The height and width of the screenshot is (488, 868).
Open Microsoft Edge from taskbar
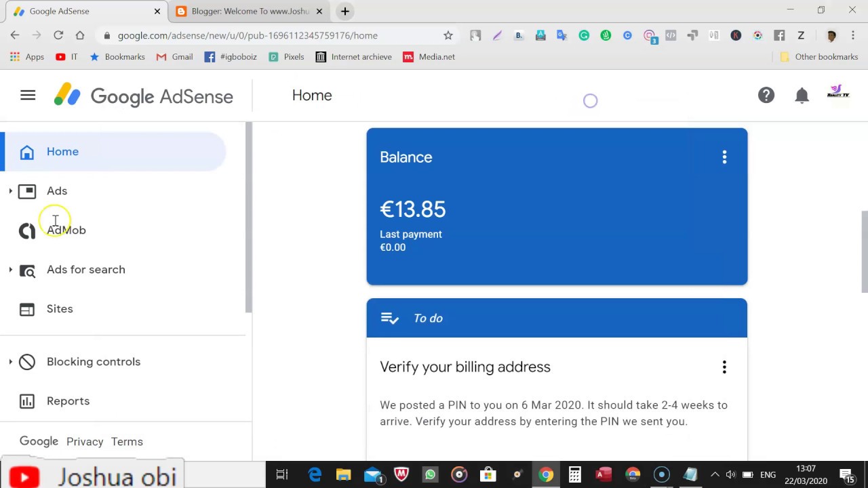[315, 474]
